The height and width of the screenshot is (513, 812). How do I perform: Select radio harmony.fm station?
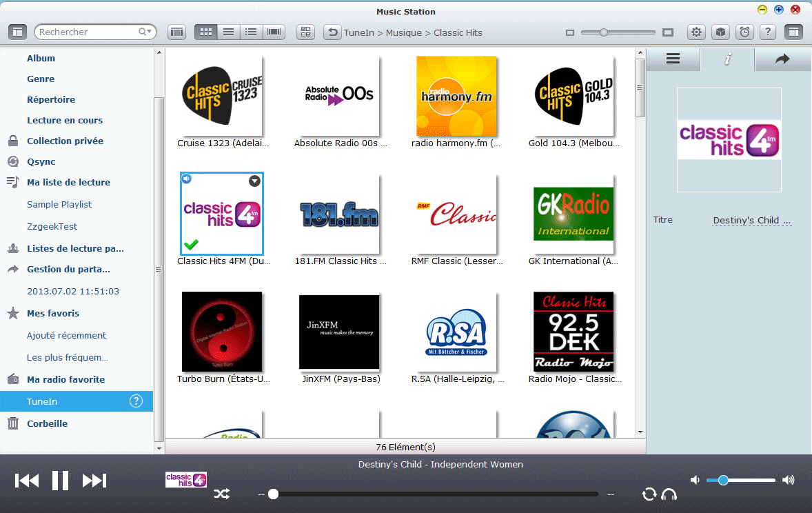pos(456,97)
